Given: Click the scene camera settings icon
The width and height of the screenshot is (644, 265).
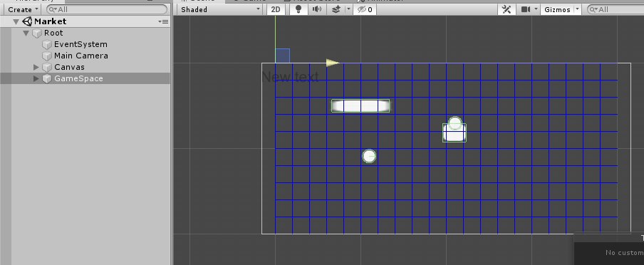Looking at the screenshot, I should pyautogui.click(x=526, y=9).
